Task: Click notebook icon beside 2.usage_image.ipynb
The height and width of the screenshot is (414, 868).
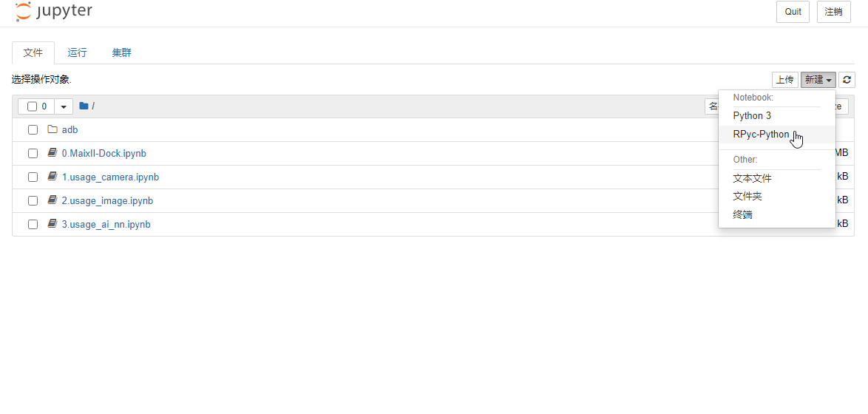Action: pyautogui.click(x=52, y=200)
